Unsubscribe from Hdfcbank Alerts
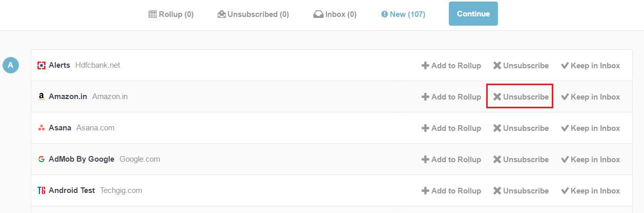This screenshot has height=213, width=644. tap(521, 65)
